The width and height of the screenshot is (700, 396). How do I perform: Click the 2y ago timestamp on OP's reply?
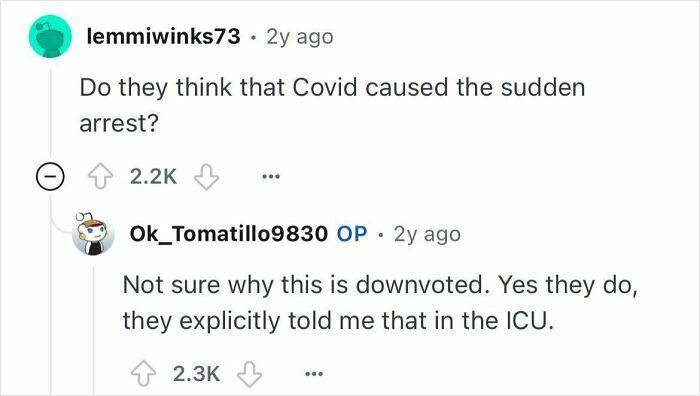pos(427,234)
